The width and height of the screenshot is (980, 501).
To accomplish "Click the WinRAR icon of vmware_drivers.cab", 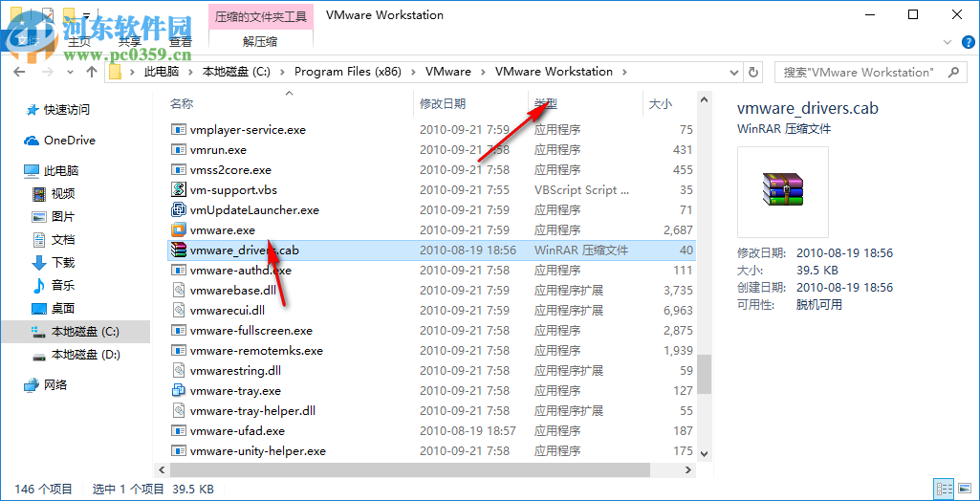I will [x=180, y=250].
